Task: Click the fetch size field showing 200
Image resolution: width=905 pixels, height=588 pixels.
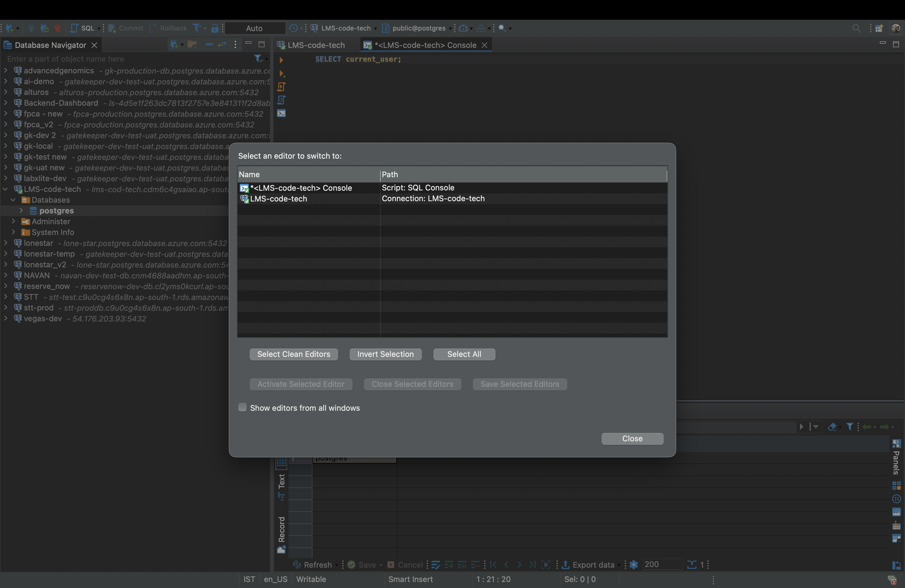Action: click(x=661, y=564)
